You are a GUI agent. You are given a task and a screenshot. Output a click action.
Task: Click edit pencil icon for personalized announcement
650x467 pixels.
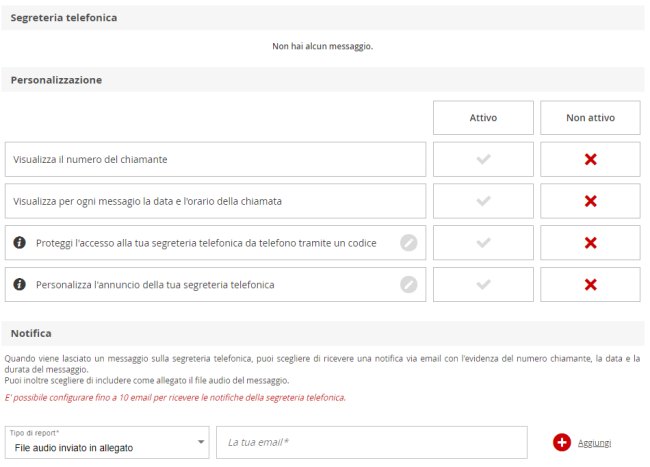409,285
